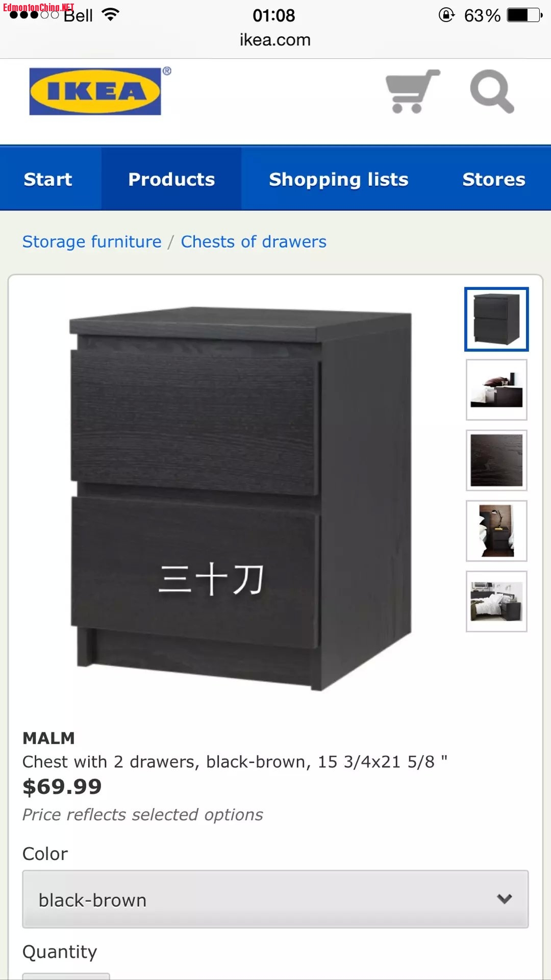Image resolution: width=551 pixels, height=980 pixels.
Task: View the bedside scene thumbnail
Action: [x=496, y=390]
